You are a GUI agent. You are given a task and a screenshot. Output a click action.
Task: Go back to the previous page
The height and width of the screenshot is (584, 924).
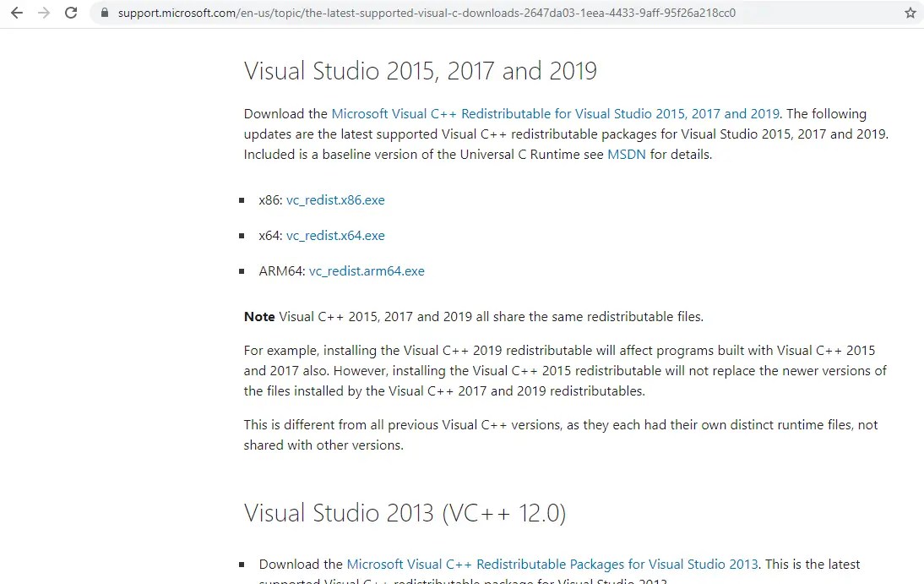coord(17,13)
